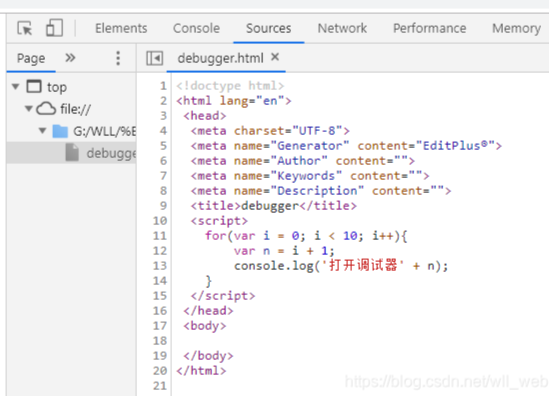Click line number 1 in the gutter

point(163,85)
